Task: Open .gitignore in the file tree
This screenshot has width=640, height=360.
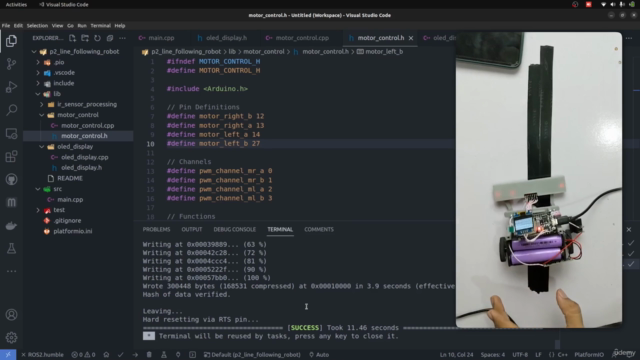Action: [x=67, y=220]
